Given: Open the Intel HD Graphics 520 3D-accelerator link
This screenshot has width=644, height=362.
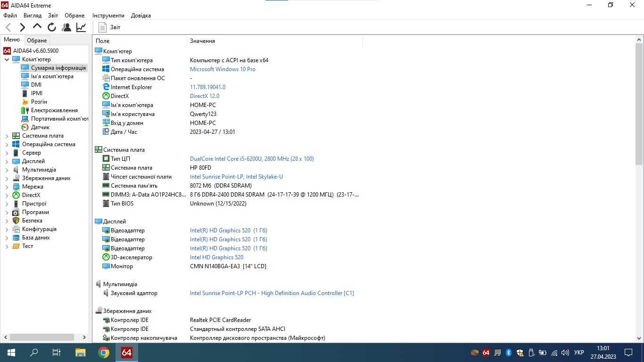Looking at the screenshot, I should click(x=217, y=257).
